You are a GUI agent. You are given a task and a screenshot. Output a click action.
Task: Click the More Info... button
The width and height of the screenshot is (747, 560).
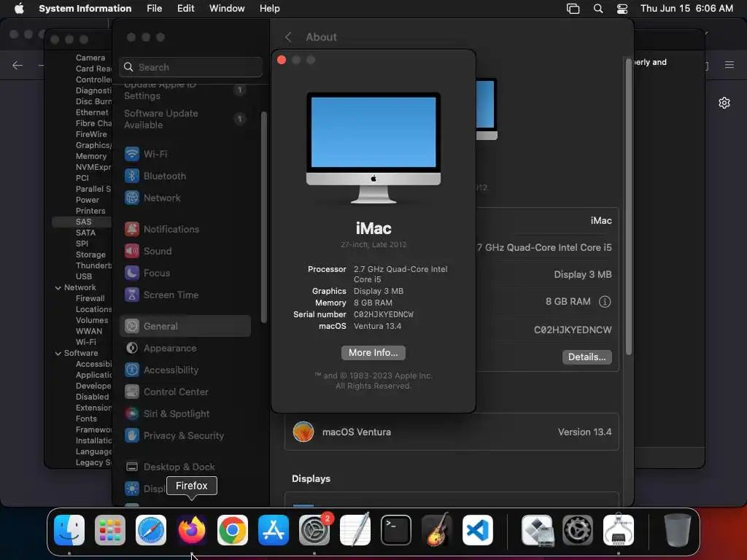(373, 353)
